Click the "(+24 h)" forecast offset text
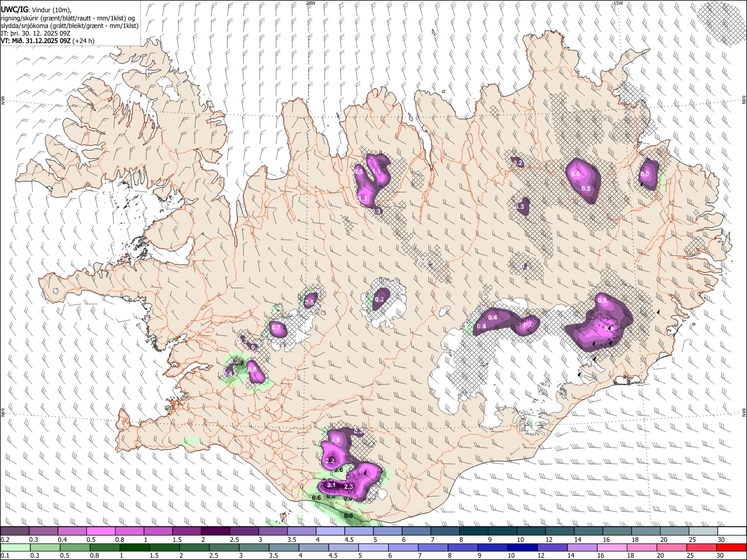This screenshot has width=747, height=560. tap(84, 41)
